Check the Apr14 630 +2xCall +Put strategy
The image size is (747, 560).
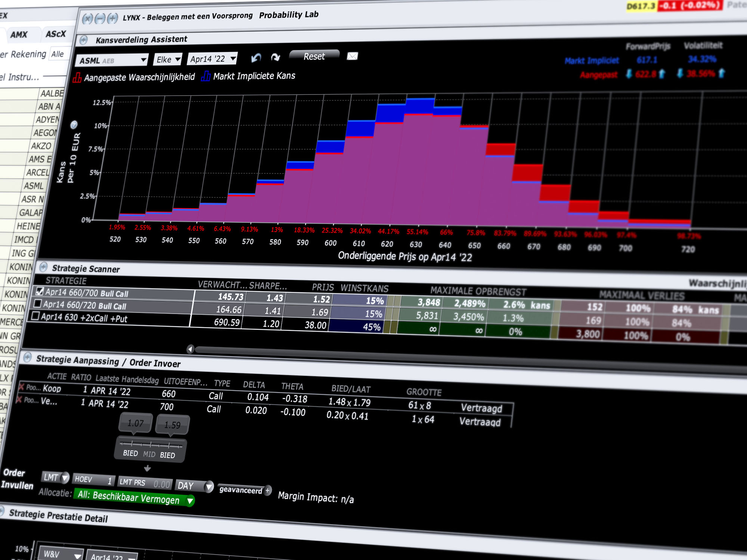click(x=35, y=316)
